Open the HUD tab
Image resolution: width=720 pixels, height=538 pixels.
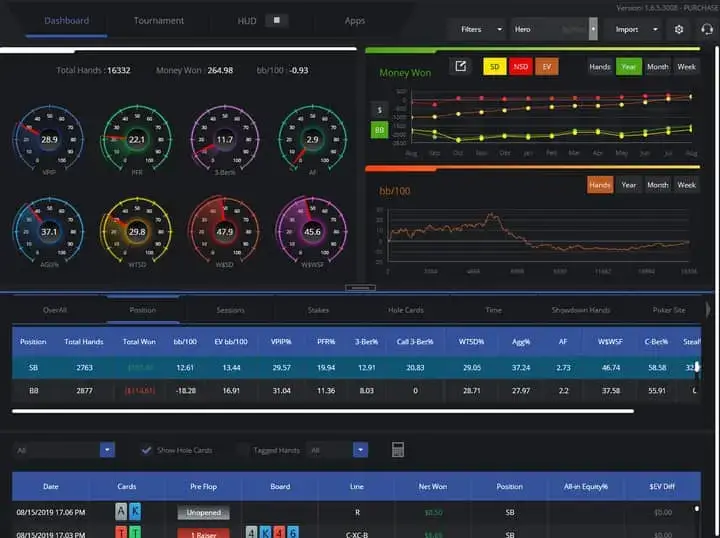247,21
